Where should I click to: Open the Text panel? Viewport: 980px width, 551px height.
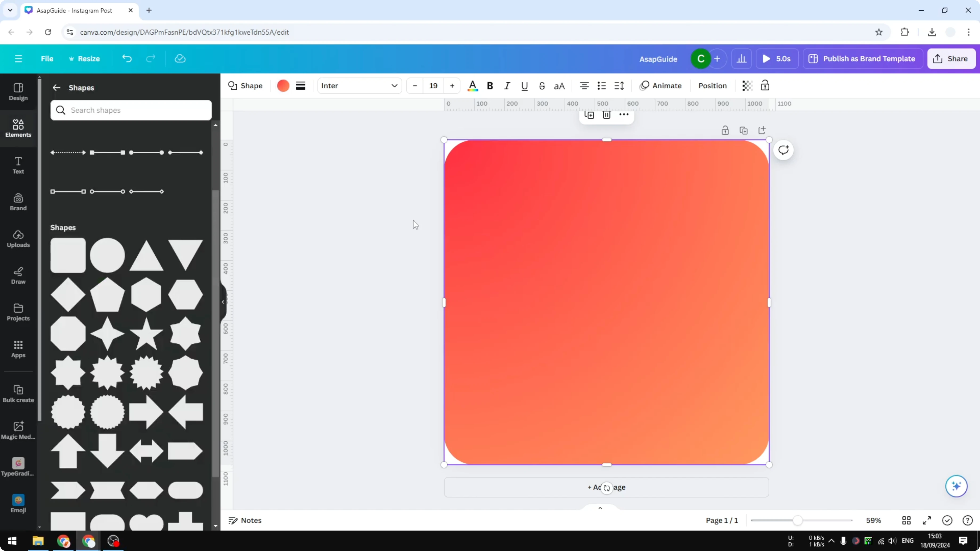(18, 165)
